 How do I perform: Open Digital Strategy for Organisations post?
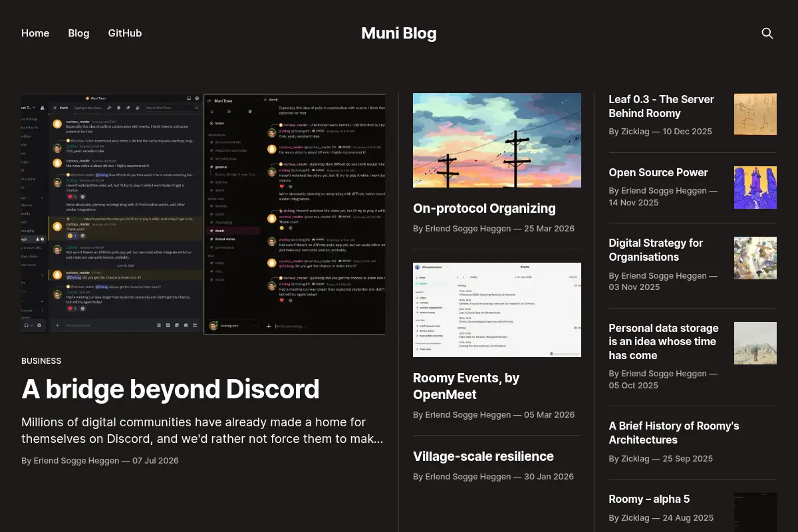click(x=656, y=250)
